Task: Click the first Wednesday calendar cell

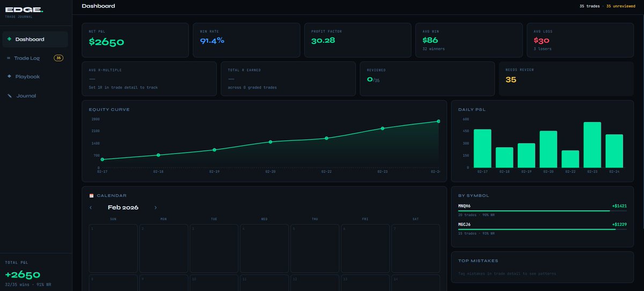Action: point(265,248)
